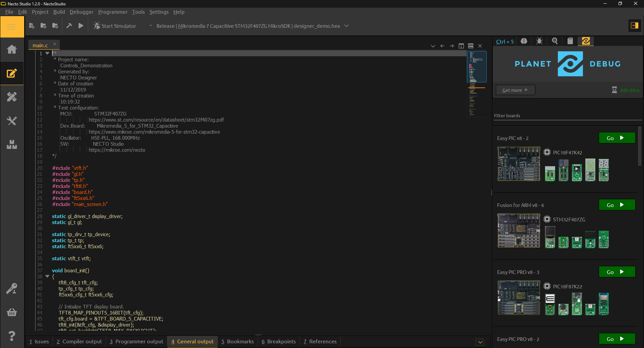The image size is (644, 348).
Task: Switch to the Breakpoints tab
Action: tap(278, 341)
